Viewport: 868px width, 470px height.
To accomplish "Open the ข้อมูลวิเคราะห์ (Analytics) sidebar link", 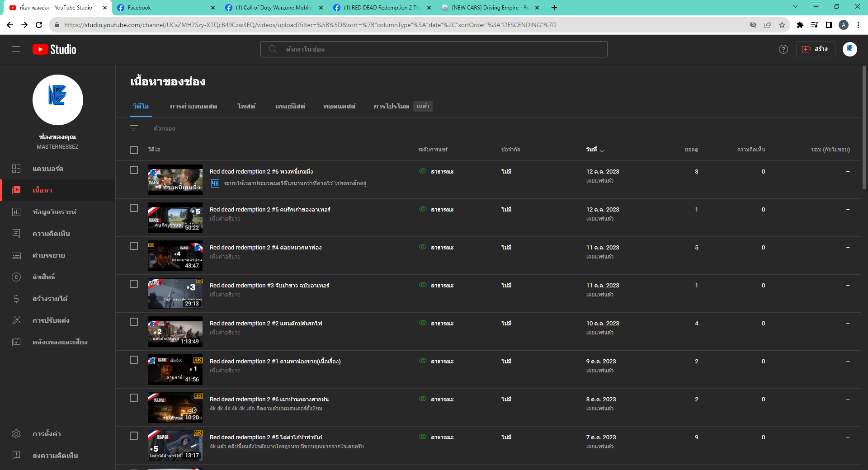I will point(58,212).
